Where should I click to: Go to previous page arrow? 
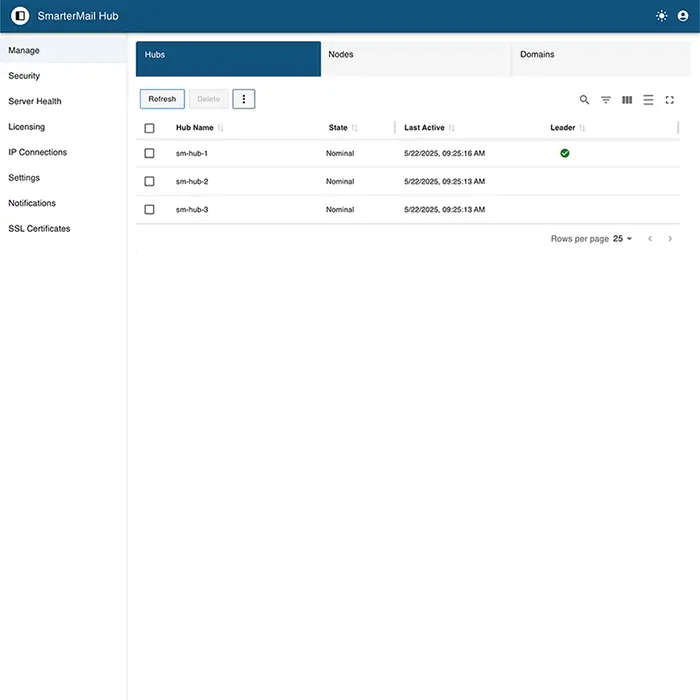coord(650,239)
